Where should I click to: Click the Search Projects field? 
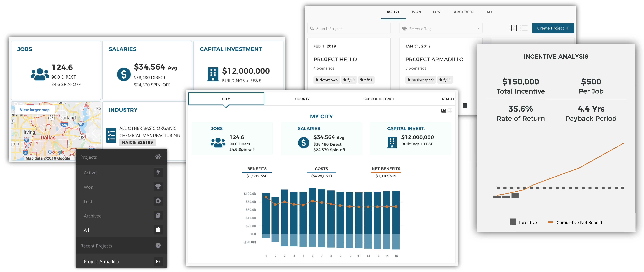click(349, 28)
